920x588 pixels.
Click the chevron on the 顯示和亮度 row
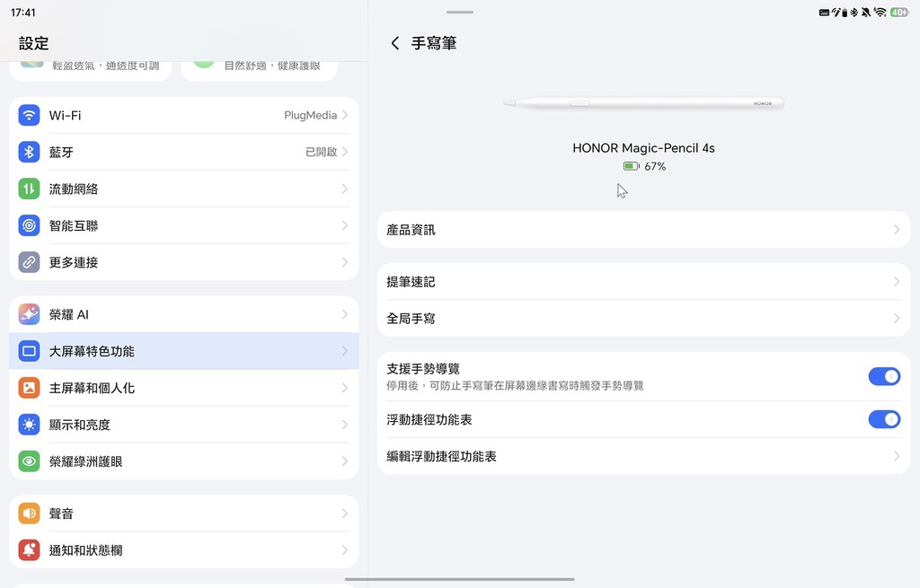coord(345,425)
